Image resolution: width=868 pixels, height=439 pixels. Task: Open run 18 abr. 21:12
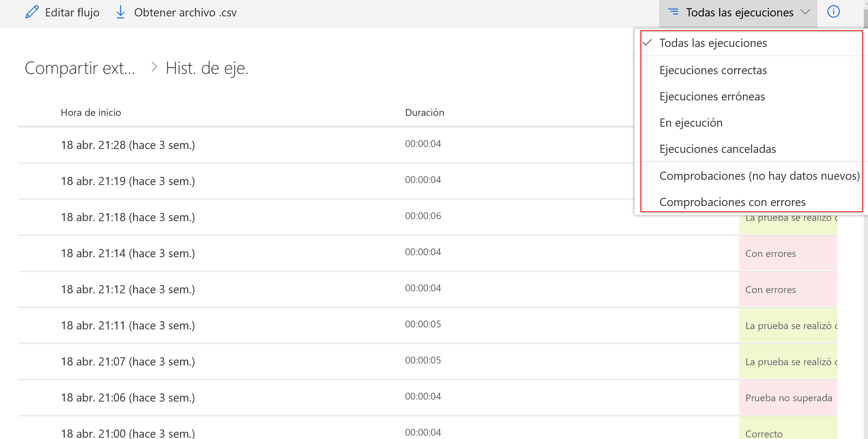(x=128, y=289)
